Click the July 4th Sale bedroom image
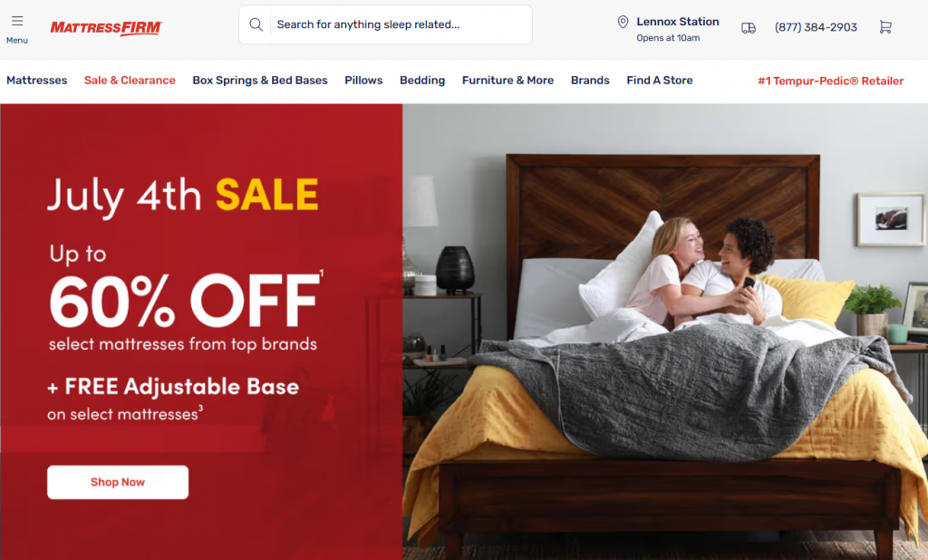 pos(665,332)
